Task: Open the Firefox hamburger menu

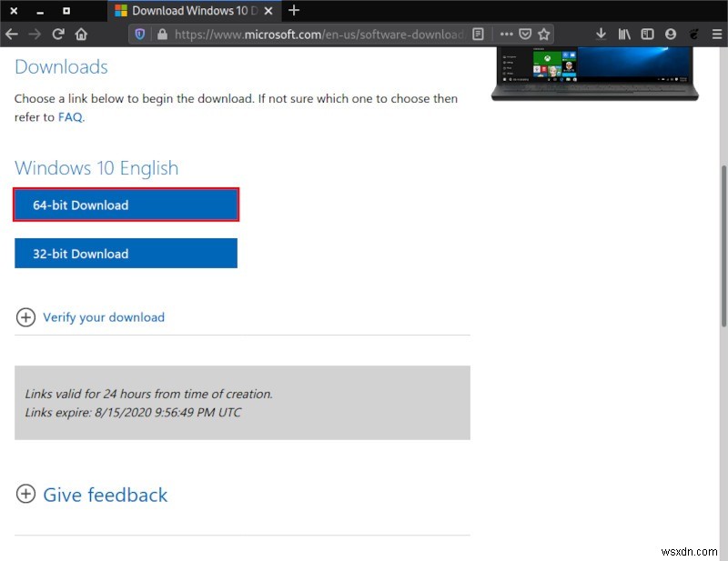Action: (716, 34)
